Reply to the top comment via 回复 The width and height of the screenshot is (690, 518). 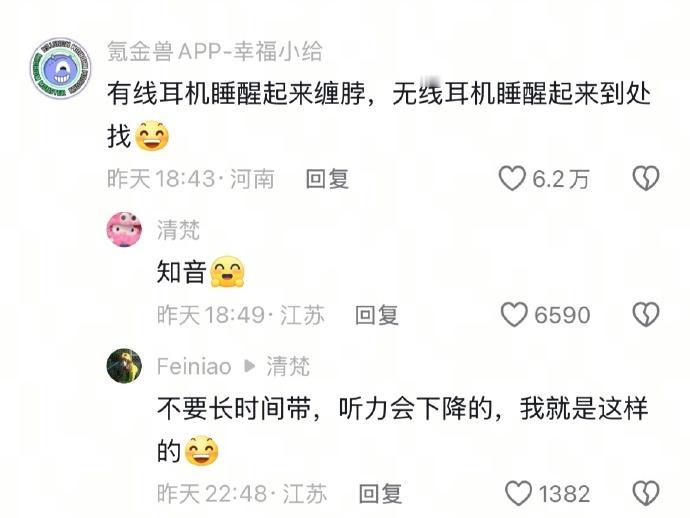coord(327,179)
